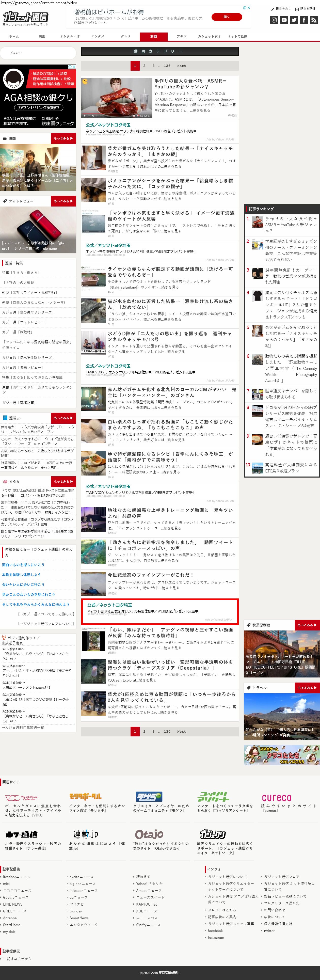Go to page 2 in the top pagination
The height and width of the screenshot is (980, 320).
pyautogui.click(x=144, y=66)
